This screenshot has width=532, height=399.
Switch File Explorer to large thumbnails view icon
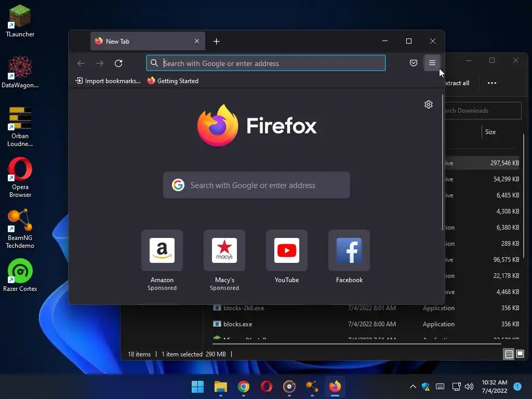(520, 354)
